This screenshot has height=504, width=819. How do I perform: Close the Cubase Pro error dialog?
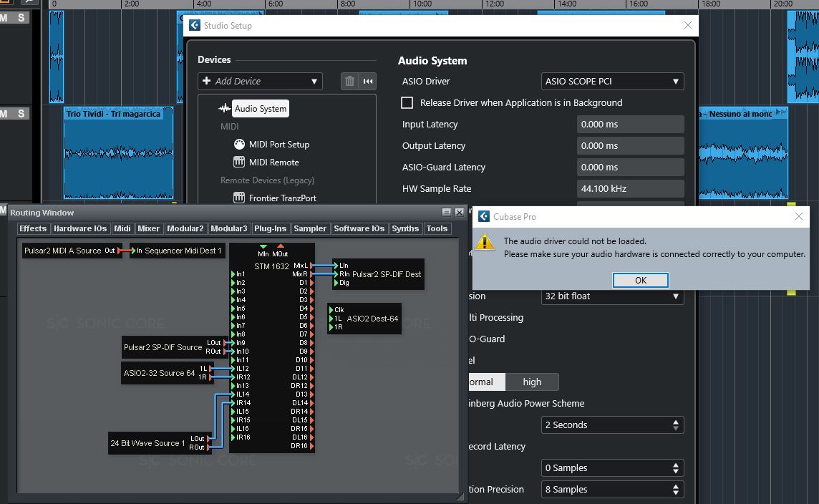(799, 216)
